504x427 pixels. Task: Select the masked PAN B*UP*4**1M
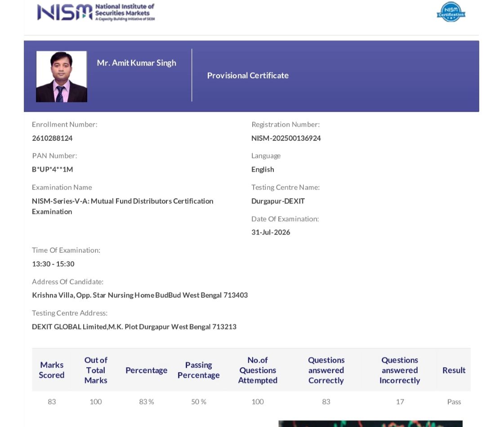[x=53, y=169]
